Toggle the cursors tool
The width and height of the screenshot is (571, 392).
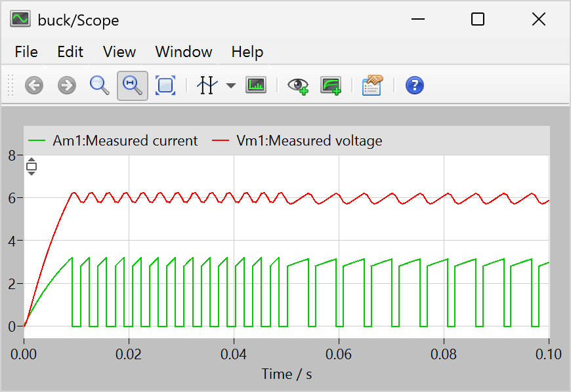pyautogui.click(x=207, y=85)
